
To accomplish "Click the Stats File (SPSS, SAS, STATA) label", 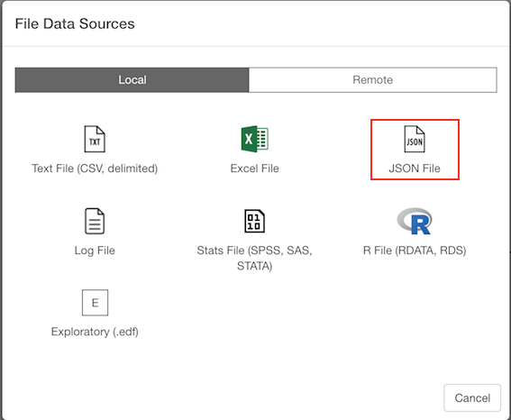I will pos(254,258).
